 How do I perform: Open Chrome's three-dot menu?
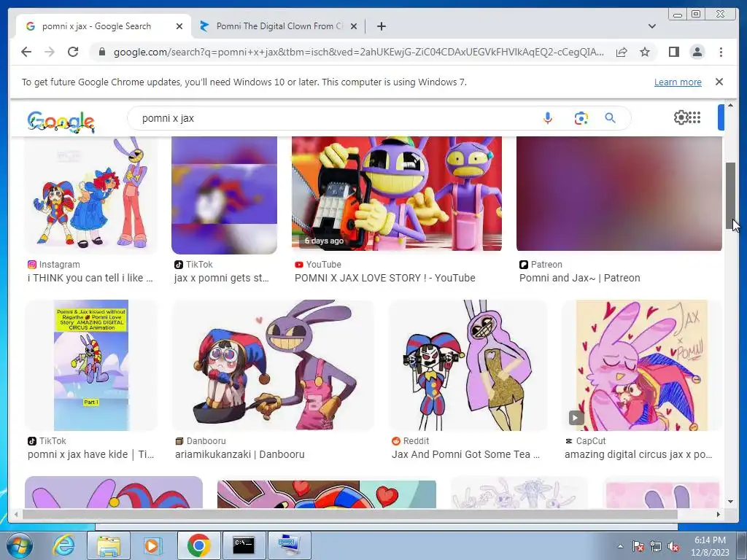(721, 52)
